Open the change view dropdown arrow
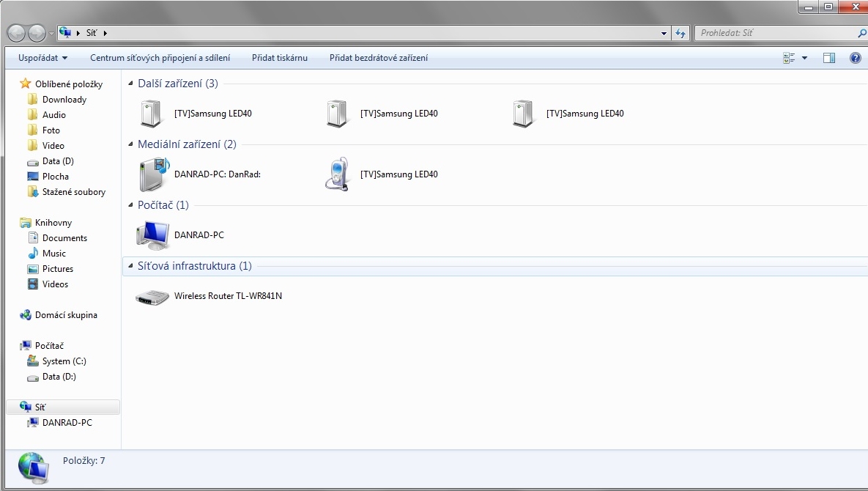The width and height of the screenshot is (868, 491). pyautogui.click(x=804, y=58)
